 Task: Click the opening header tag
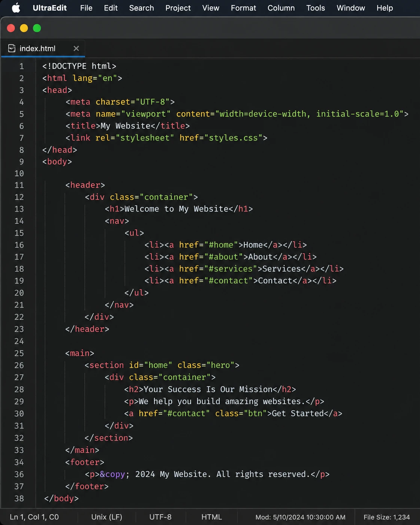(85, 185)
